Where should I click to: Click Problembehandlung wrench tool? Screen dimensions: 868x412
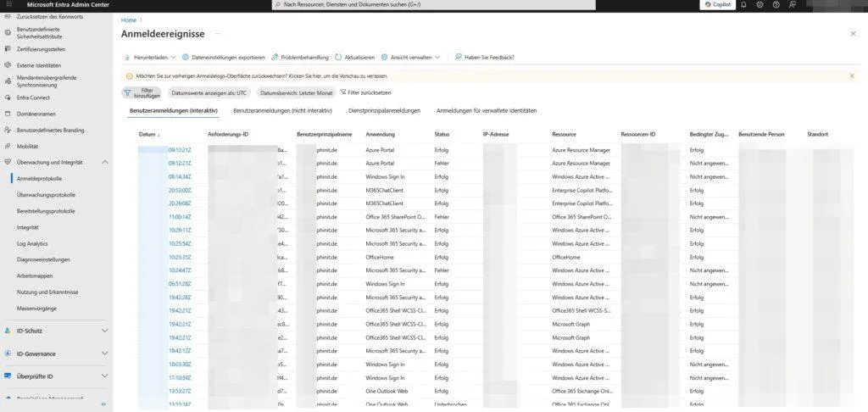point(275,57)
